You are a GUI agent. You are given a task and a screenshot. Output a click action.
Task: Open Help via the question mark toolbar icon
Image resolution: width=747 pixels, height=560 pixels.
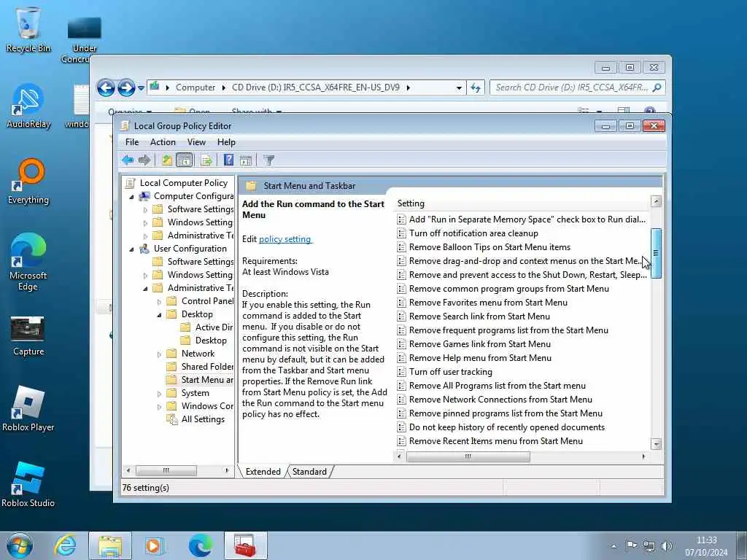pyautogui.click(x=228, y=160)
